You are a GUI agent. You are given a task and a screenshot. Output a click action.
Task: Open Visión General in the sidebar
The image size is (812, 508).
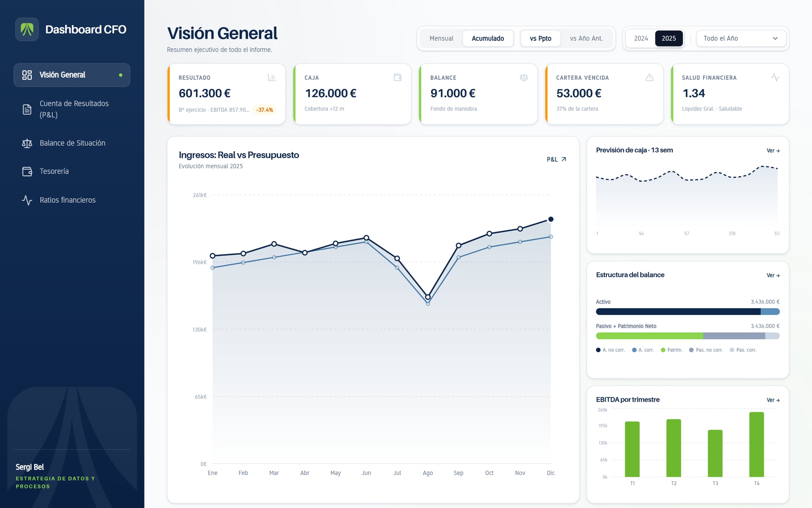pos(72,75)
